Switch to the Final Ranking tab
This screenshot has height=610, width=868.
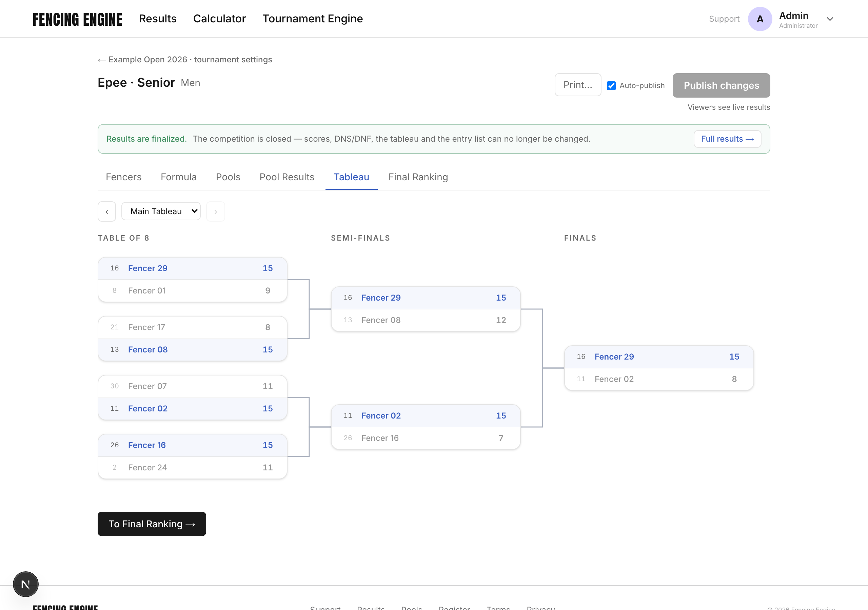[x=418, y=177]
